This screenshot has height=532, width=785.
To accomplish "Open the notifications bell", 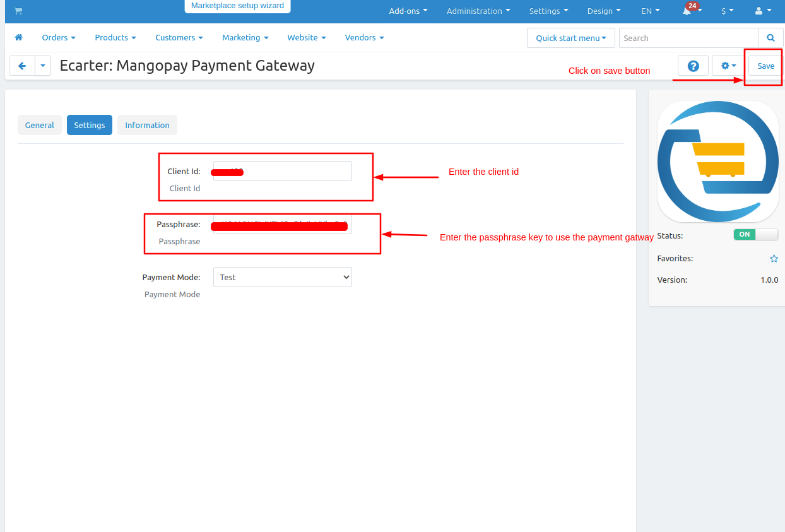I will (687, 11).
